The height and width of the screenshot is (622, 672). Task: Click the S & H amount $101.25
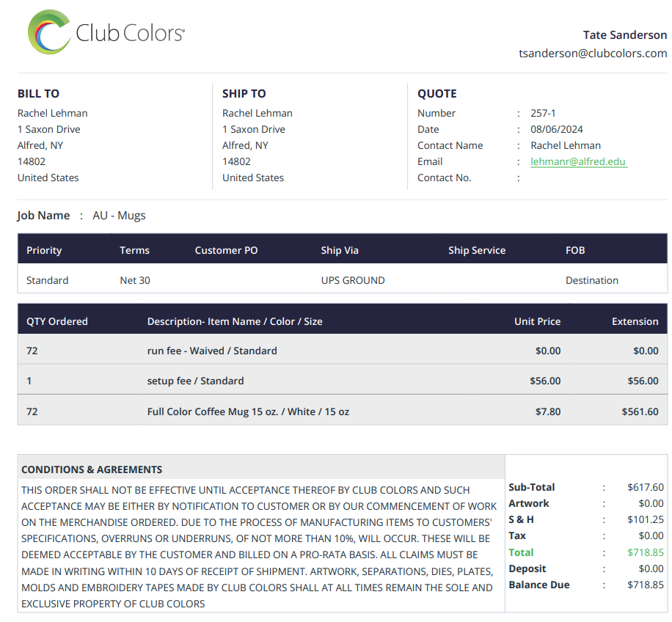[x=646, y=519]
